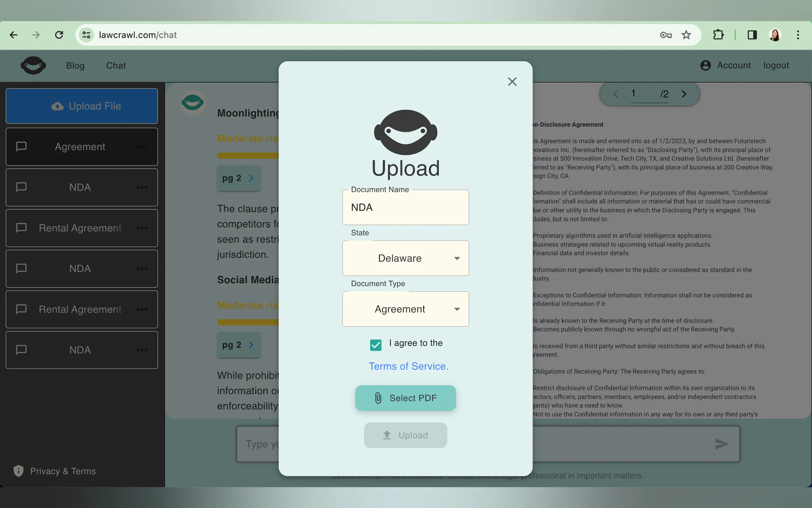Bookmark page with the star icon
Screen dimensions: 812x508
click(686, 35)
